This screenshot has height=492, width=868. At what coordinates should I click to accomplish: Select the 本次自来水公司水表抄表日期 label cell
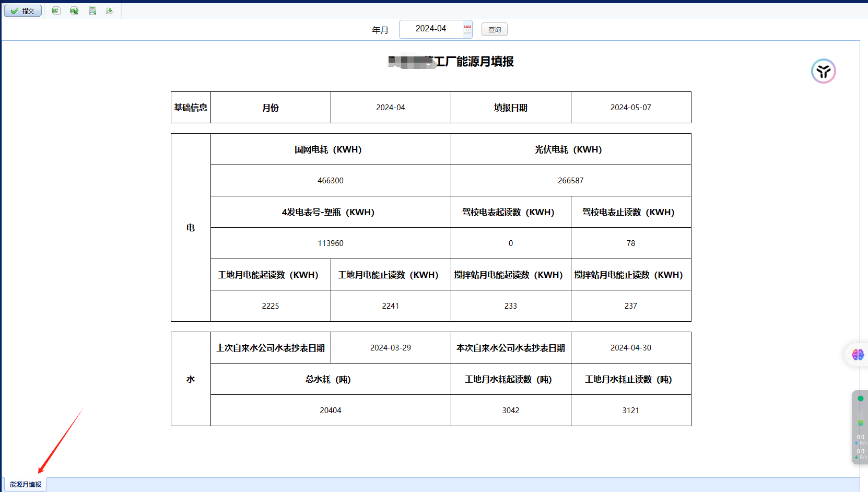[x=511, y=348]
